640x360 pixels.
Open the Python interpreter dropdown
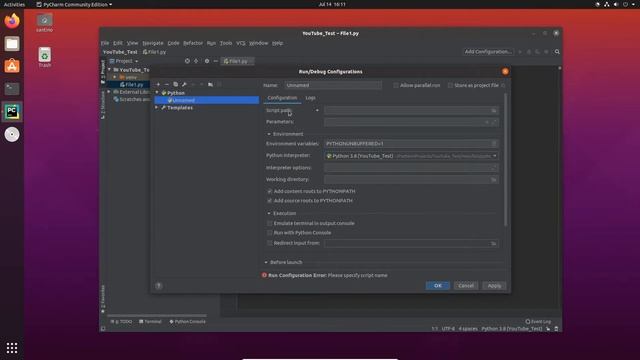pos(411,156)
